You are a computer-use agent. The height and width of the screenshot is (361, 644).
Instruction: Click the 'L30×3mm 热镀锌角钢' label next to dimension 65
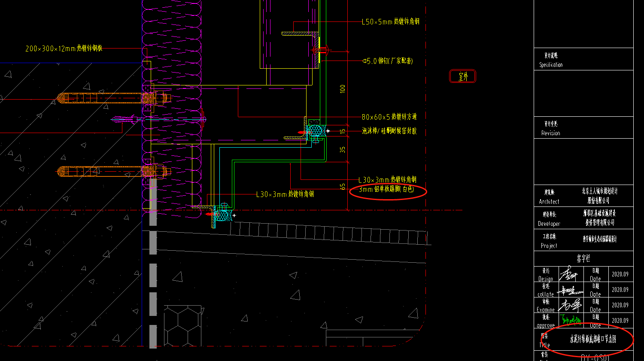pos(387,180)
